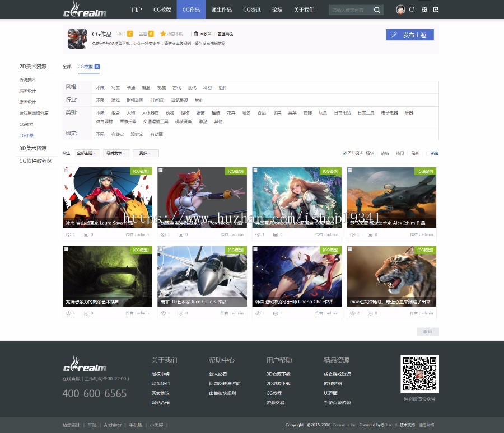Click the Corealm logo in header
This screenshot has width=504, height=433.
85,10
